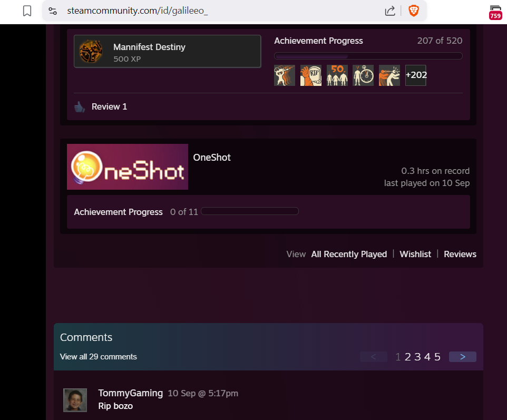Click the previous comments page arrow
This screenshot has width=507, height=420.
click(374, 357)
